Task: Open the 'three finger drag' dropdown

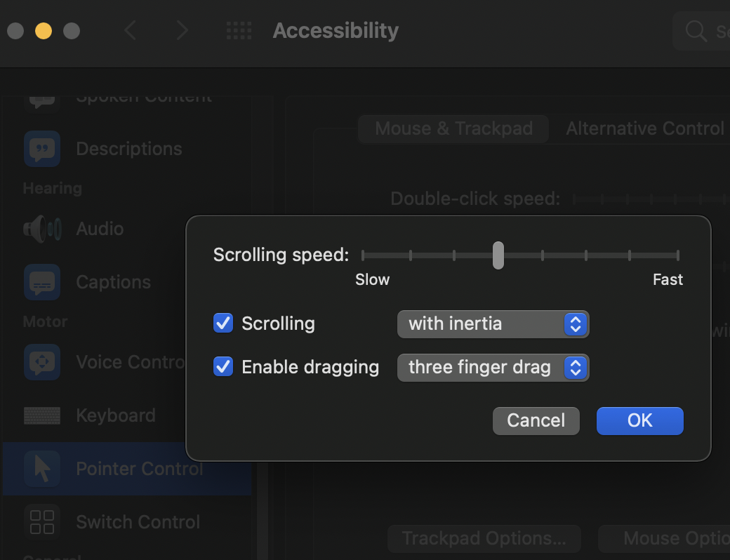Action: 493,368
